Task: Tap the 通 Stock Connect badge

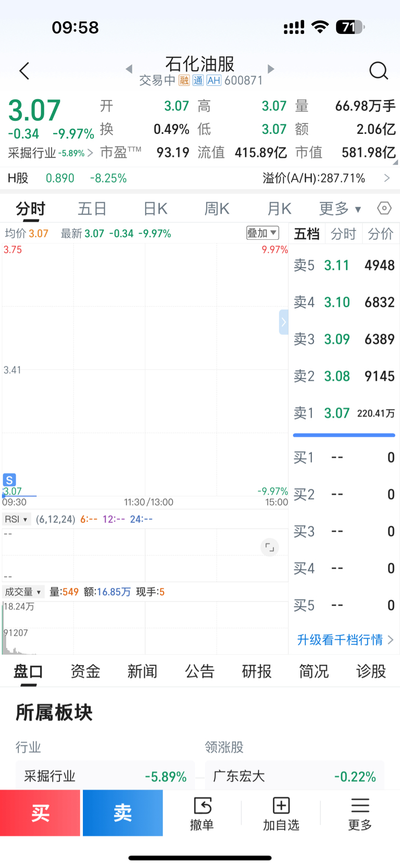Action: tap(198, 80)
